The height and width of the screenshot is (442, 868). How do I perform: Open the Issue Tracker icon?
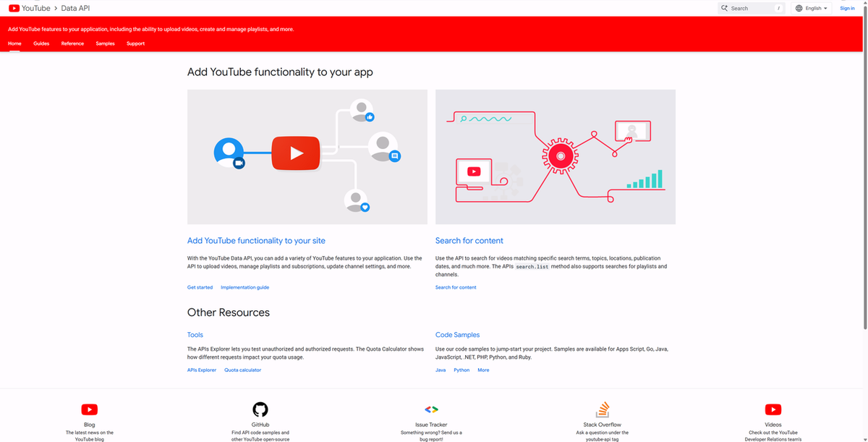pos(431,409)
